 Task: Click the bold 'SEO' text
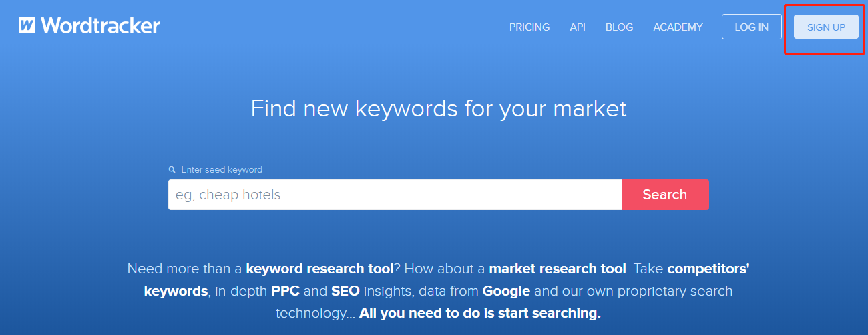click(x=347, y=292)
